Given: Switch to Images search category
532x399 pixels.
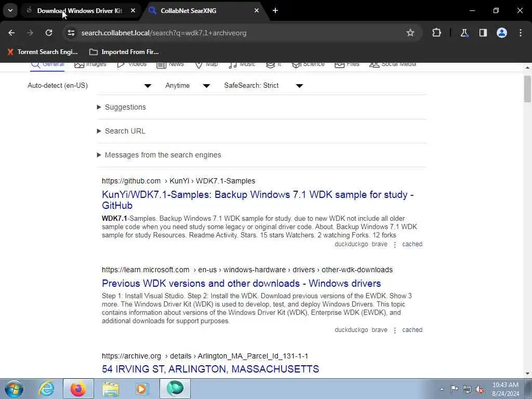Looking at the screenshot, I should pos(90,64).
